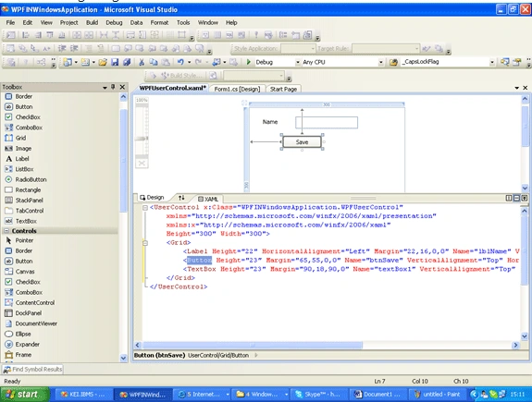
Task: Collapse the UserControl node in the XAML editor
Action: tap(145, 207)
